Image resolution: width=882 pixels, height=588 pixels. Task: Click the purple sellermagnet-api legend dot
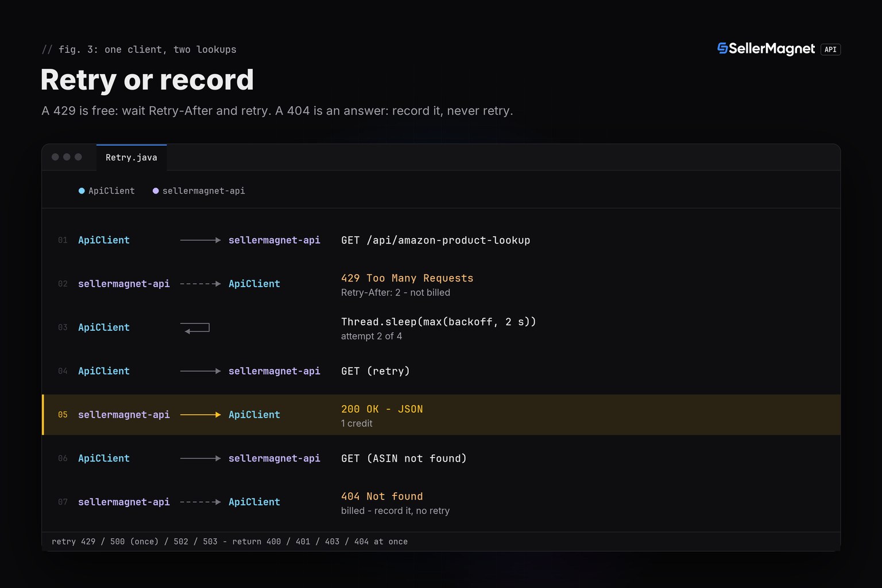click(x=156, y=191)
